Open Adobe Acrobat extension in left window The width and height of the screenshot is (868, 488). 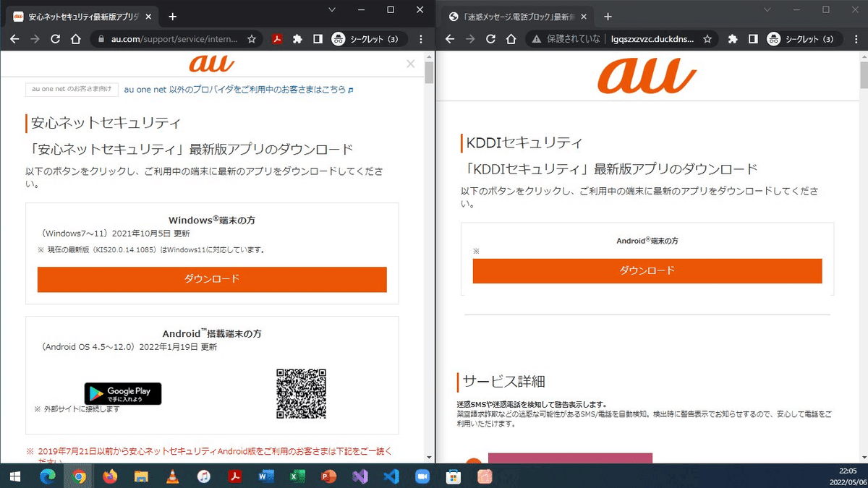pyautogui.click(x=276, y=39)
